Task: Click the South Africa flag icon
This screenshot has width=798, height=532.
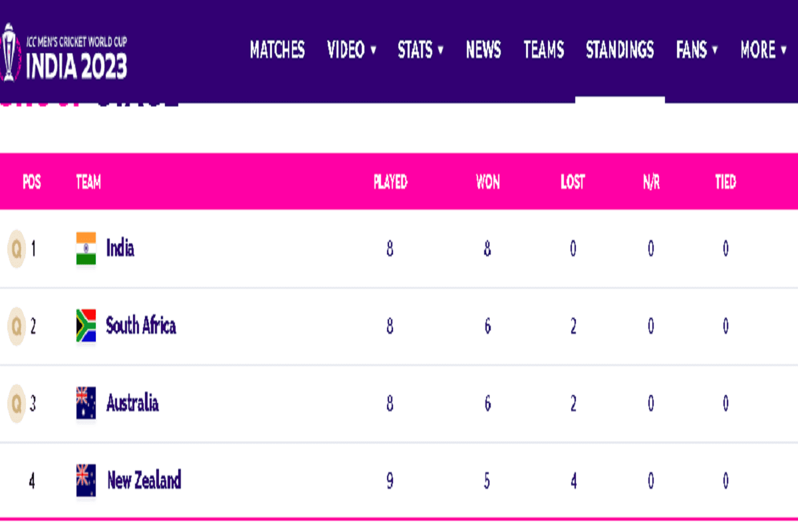Action: point(86,326)
